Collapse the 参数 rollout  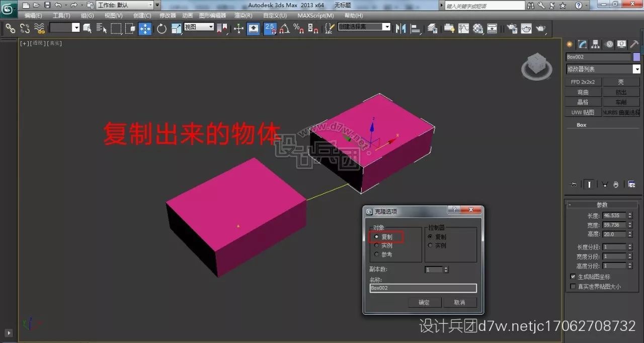(602, 204)
